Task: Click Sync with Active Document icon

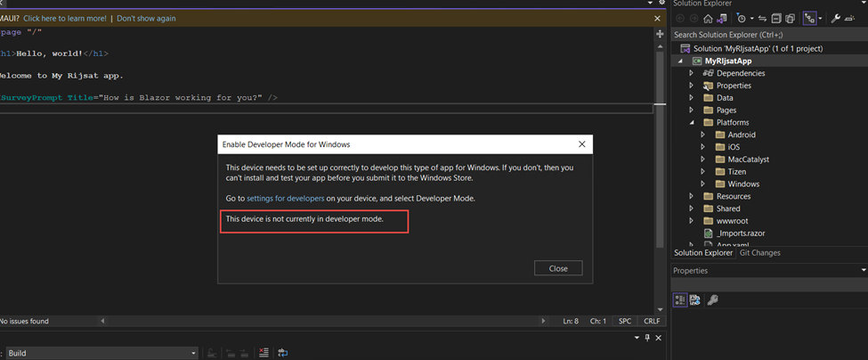Action: (763, 19)
